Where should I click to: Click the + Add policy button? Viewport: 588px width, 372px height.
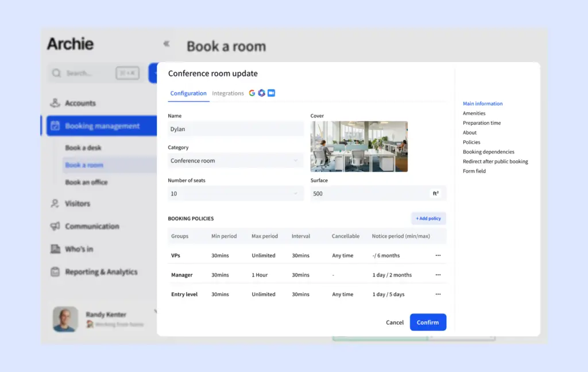pos(428,218)
